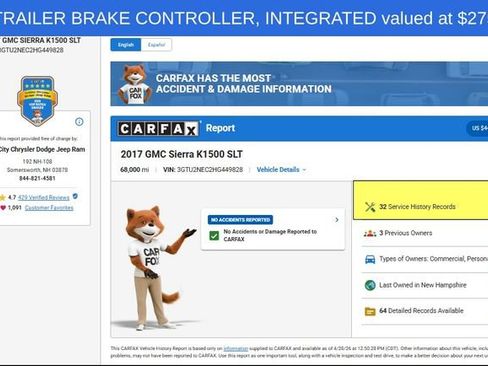This screenshot has width=488, height=366.
Task: Open 64 Detailed Records Available
Action: 425,311
